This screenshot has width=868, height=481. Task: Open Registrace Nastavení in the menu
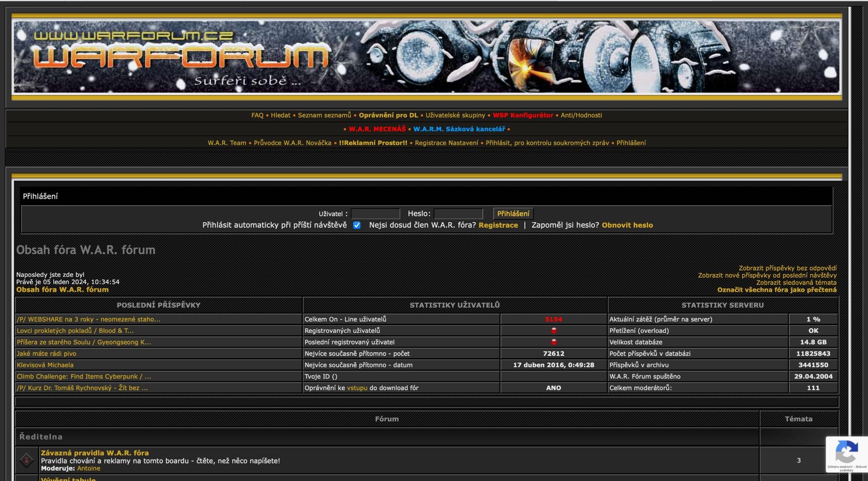click(x=447, y=143)
